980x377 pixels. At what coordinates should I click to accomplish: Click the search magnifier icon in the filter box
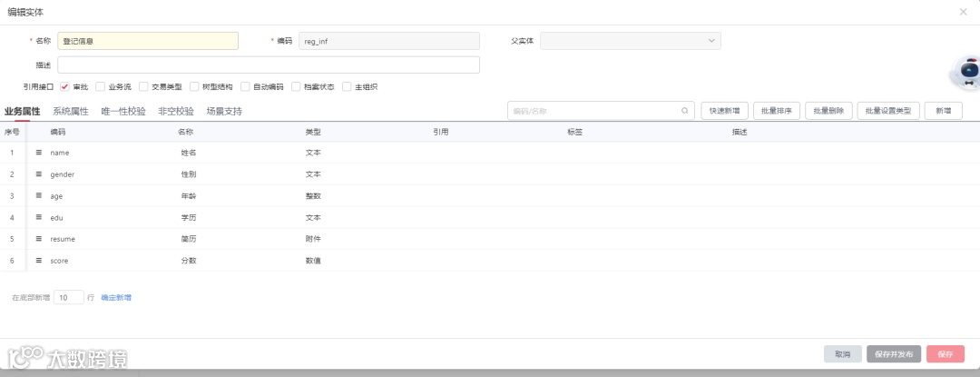(685, 111)
